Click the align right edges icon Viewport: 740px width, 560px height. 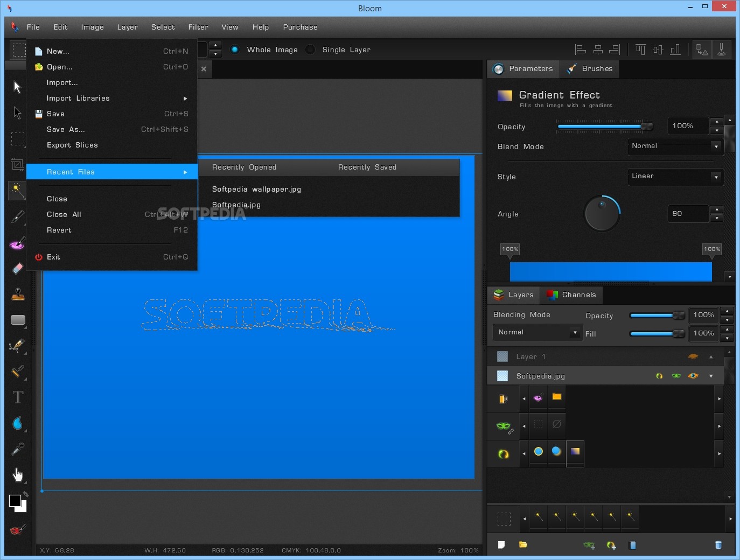point(615,50)
